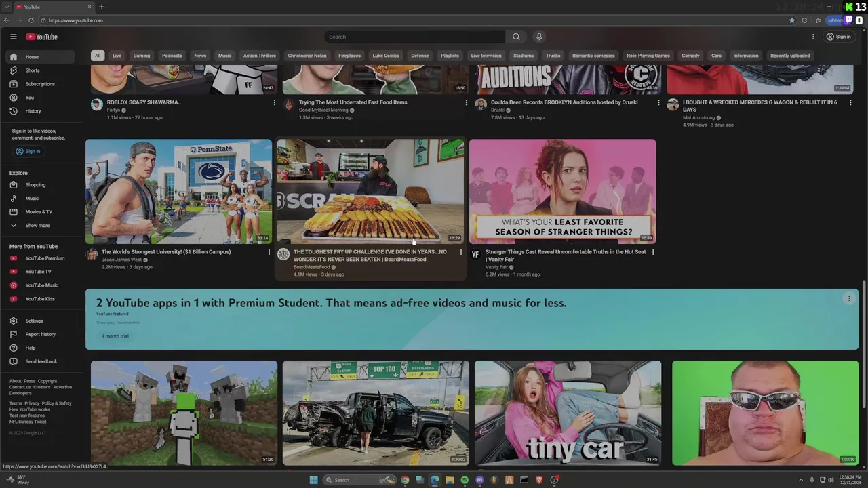The height and width of the screenshot is (488, 868).
Task: Open Good Mythical Morning channel link
Action: 323,110
